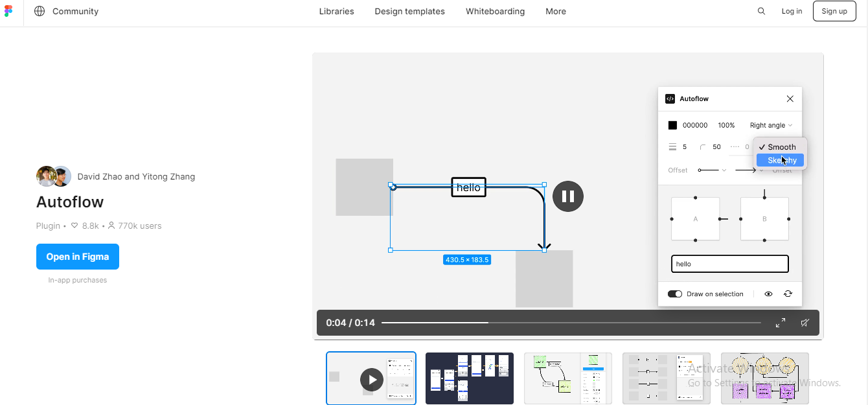Click the Autoflow plugin code icon
Viewport: 868px width, 405px height.
pos(670,98)
